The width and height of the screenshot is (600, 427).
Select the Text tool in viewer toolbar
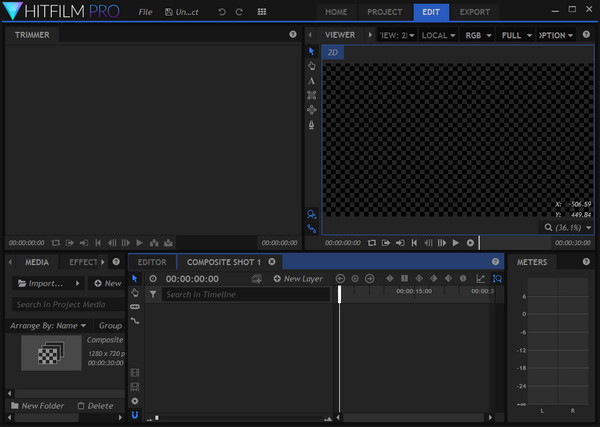click(312, 80)
